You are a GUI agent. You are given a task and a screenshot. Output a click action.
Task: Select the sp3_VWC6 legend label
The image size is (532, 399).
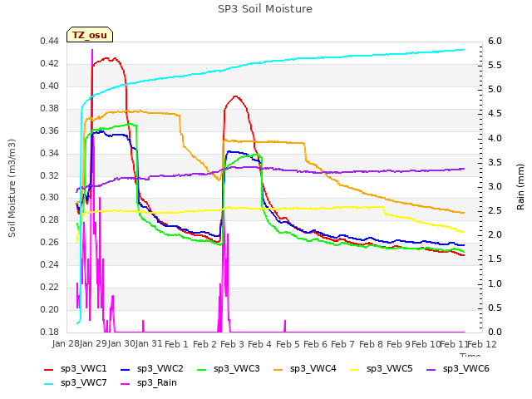click(465, 368)
